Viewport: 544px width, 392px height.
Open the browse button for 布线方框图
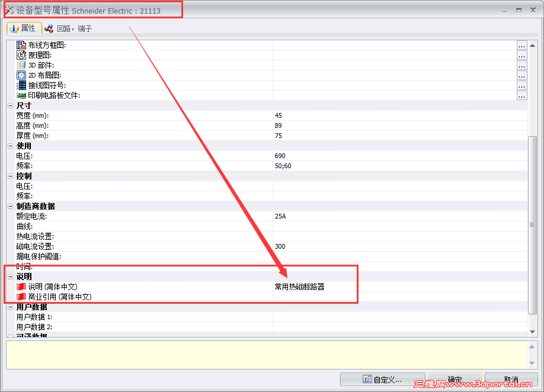click(521, 45)
